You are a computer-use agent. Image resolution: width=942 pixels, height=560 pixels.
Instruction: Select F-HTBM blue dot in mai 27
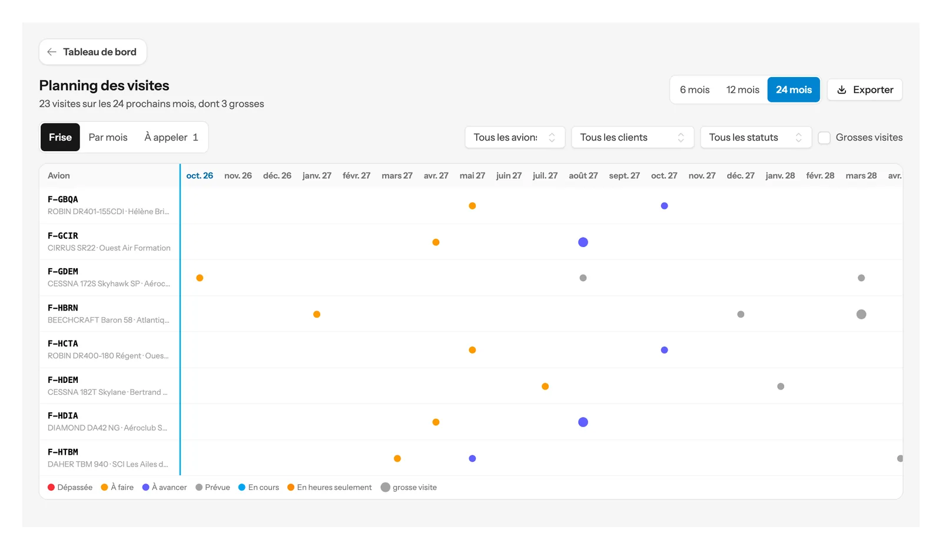coord(472,459)
